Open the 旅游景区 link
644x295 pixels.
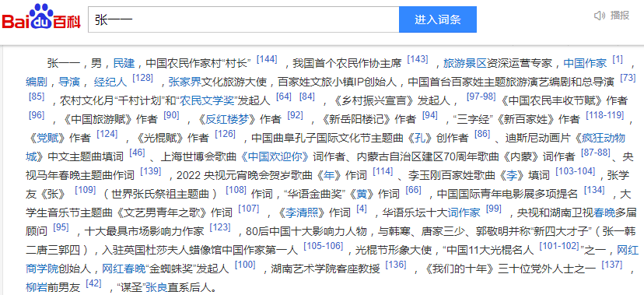point(464,63)
